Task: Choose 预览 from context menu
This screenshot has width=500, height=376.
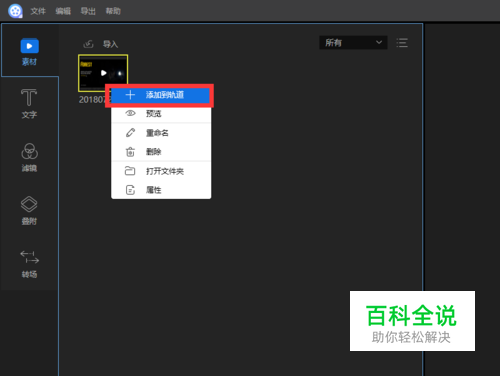Action: (161, 114)
